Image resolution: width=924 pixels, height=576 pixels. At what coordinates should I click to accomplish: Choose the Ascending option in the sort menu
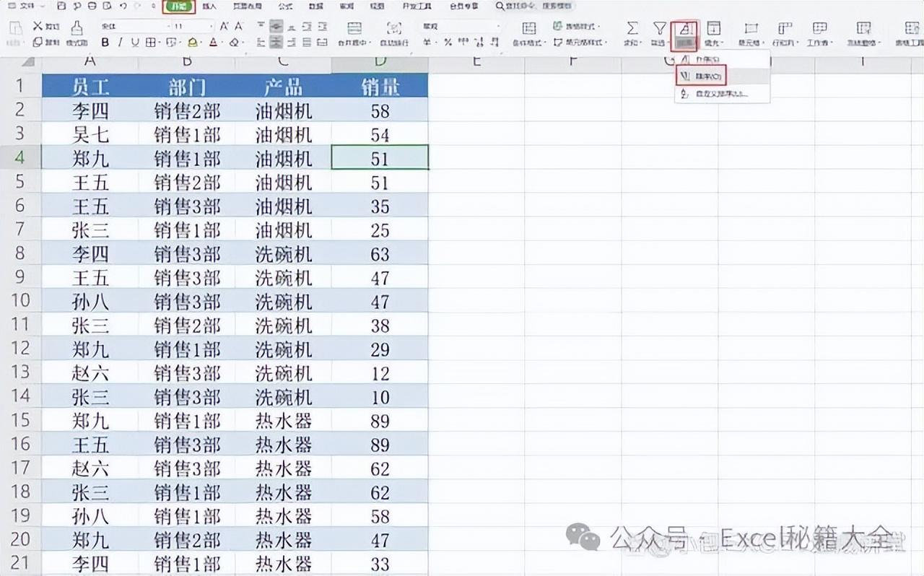[x=723, y=60]
